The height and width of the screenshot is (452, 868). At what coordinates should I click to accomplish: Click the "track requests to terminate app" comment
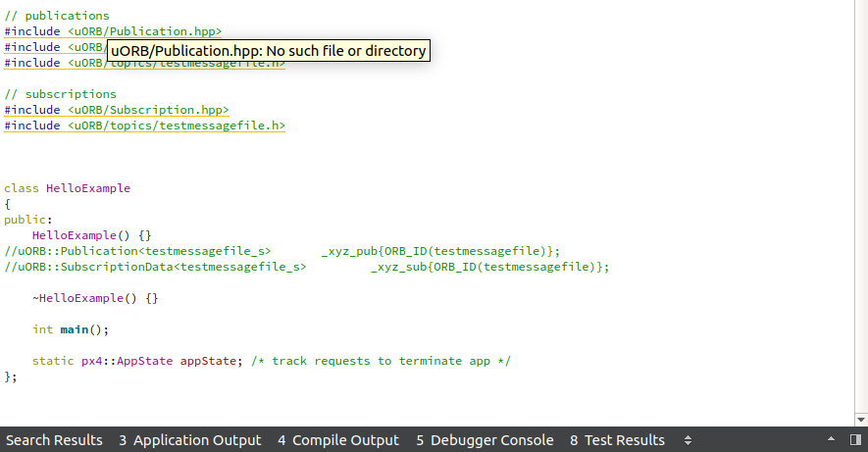381,361
